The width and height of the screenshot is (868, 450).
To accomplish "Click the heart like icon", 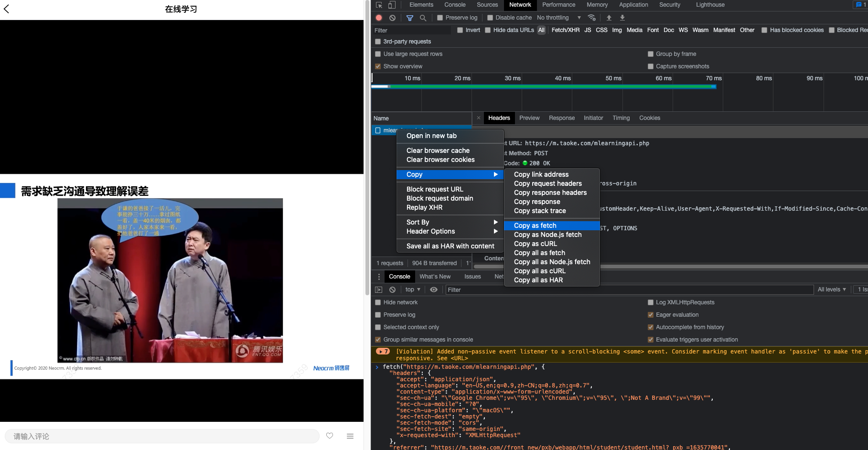I will [330, 436].
